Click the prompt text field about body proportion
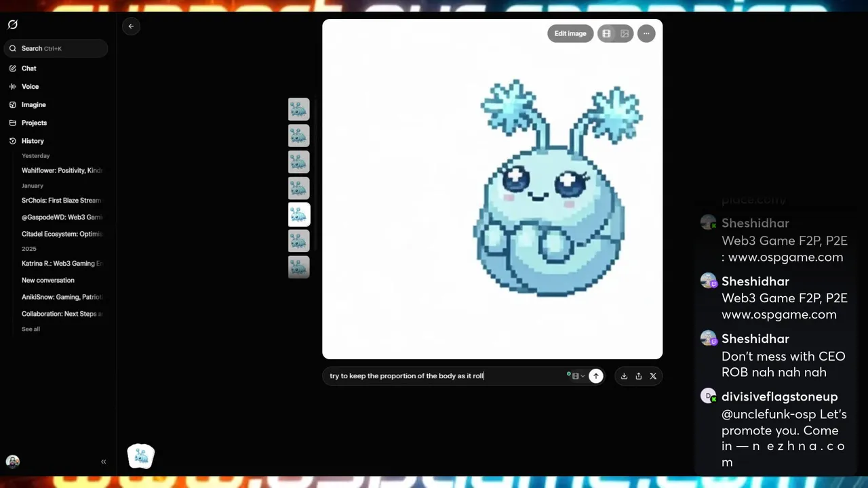This screenshot has width=868, height=488. click(x=445, y=375)
